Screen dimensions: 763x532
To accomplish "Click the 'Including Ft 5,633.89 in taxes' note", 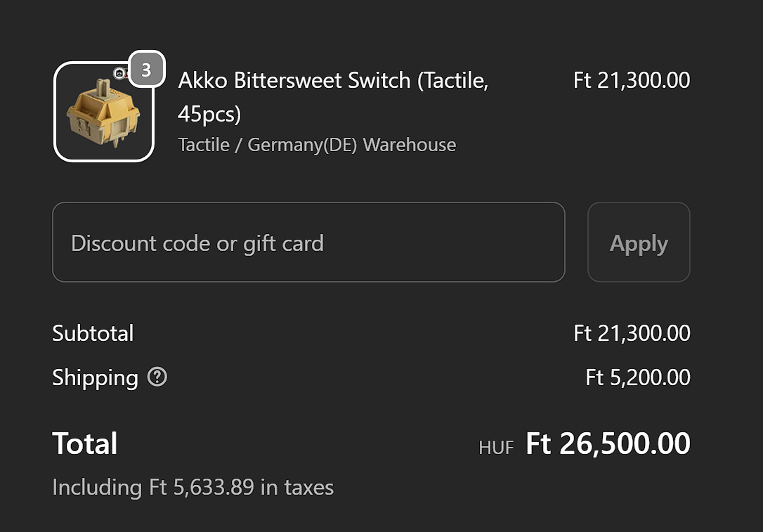I will [x=193, y=487].
